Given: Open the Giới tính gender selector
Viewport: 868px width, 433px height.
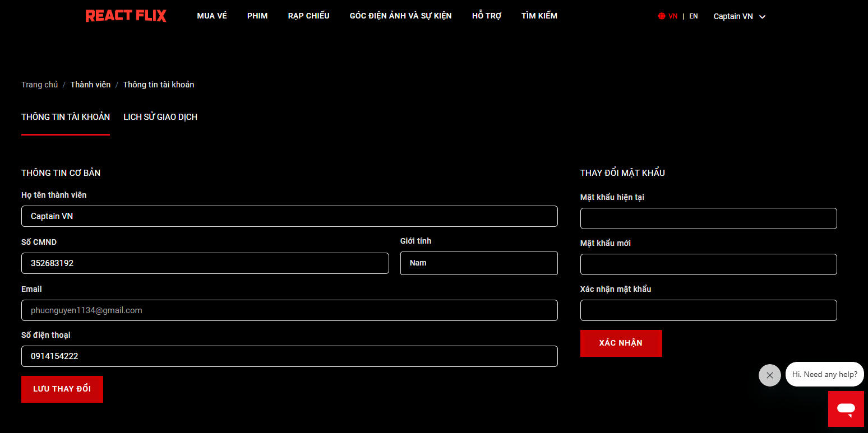Looking at the screenshot, I should (479, 263).
